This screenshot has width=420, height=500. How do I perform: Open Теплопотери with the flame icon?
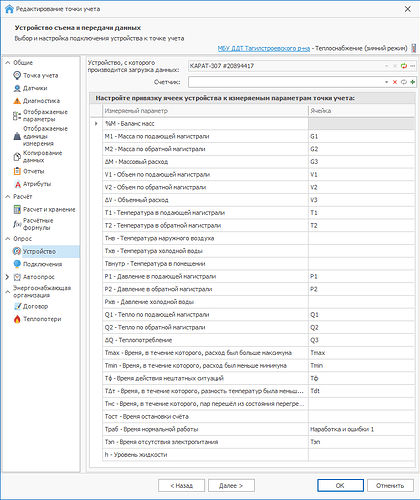pos(37,319)
